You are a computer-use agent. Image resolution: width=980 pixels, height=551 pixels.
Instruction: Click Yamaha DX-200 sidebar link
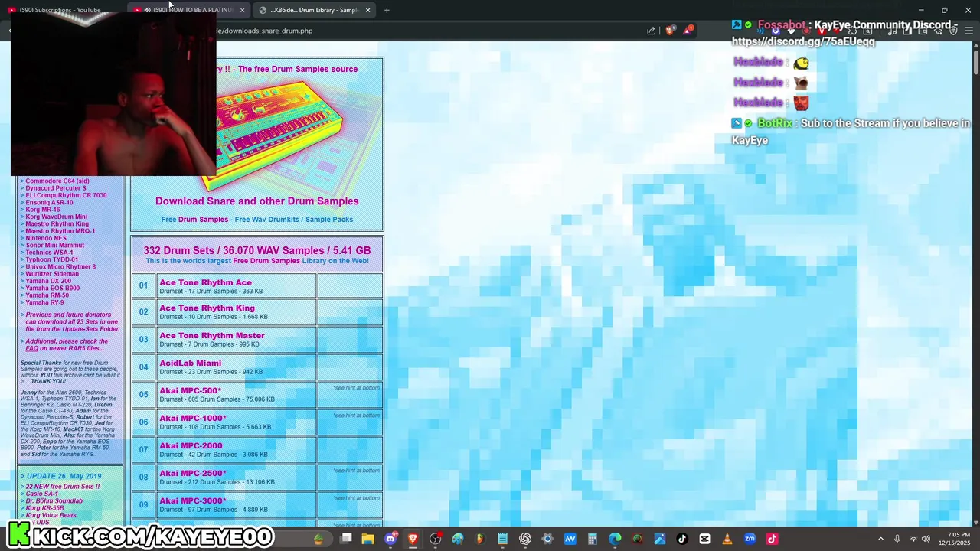pos(48,281)
